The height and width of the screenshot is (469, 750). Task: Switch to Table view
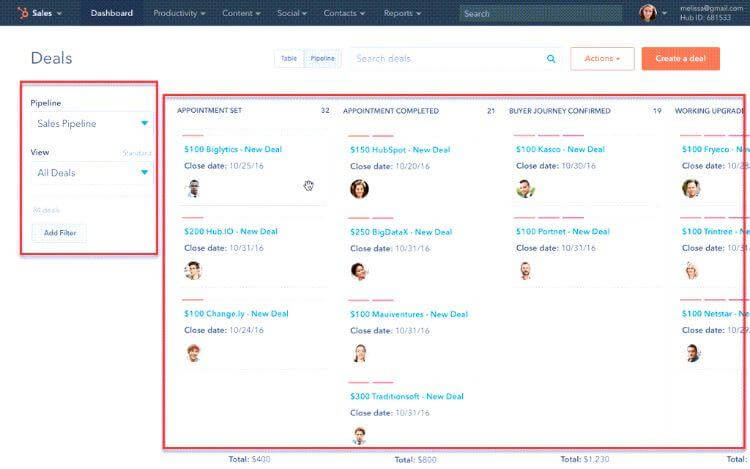pos(289,58)
